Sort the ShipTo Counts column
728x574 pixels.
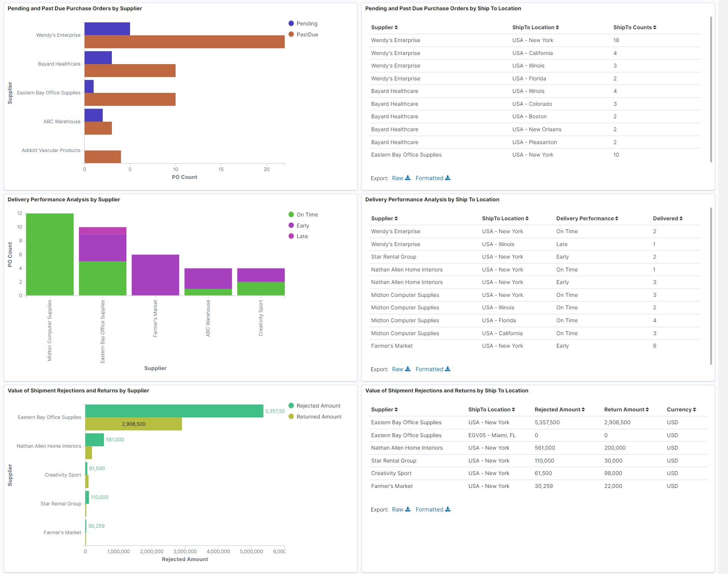point(656,27)
